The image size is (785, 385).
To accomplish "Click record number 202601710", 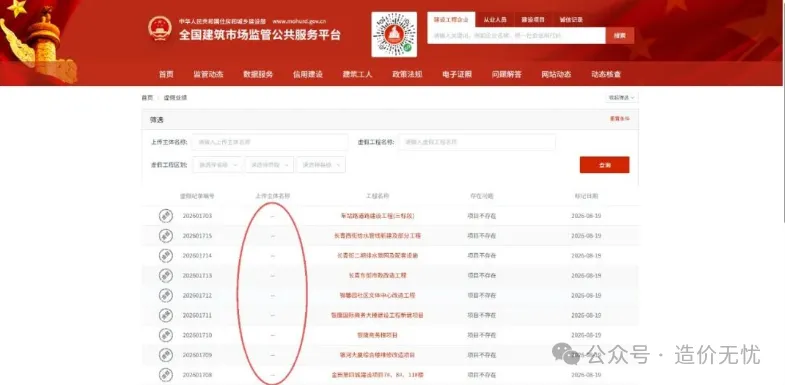I will (197, 335).
